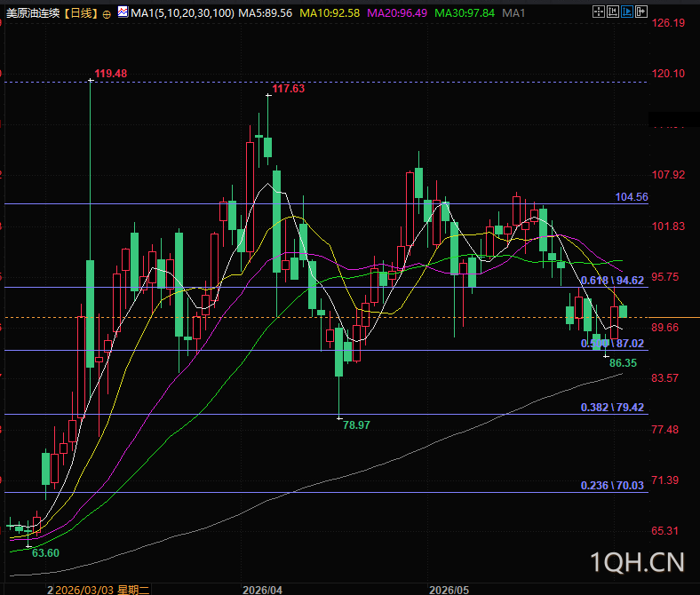
Task: Click the 89.66 price axis value
Action: (x=664, y=327)
